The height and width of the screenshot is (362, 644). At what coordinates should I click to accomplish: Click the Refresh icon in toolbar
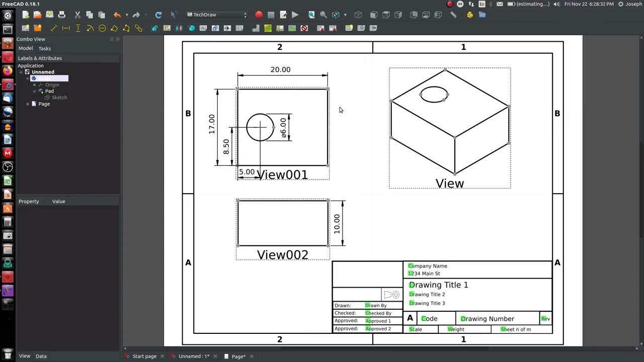[x=158, y=15]
